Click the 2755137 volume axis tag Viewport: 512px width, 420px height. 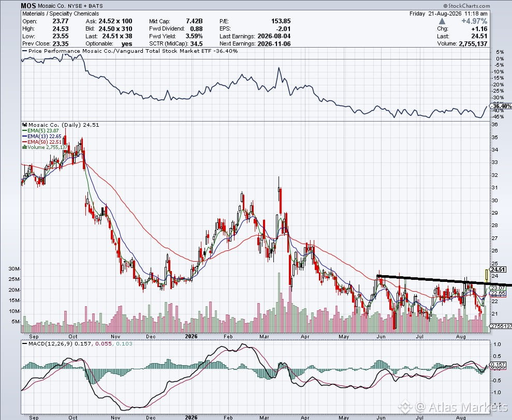501,326
